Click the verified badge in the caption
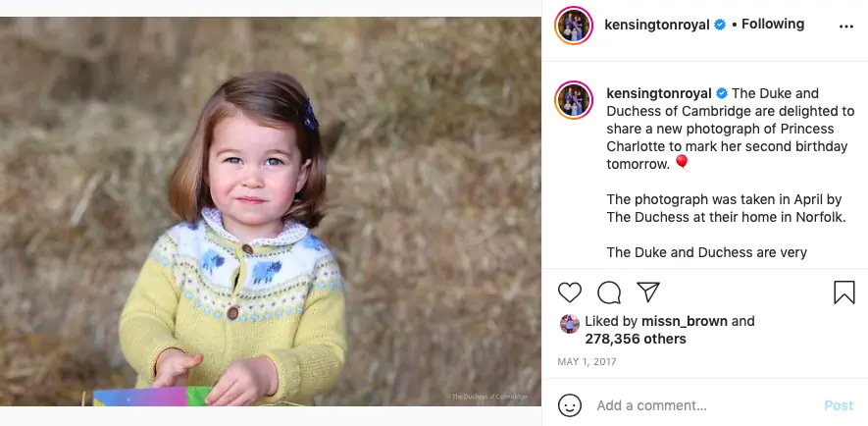 pos(721,93)
